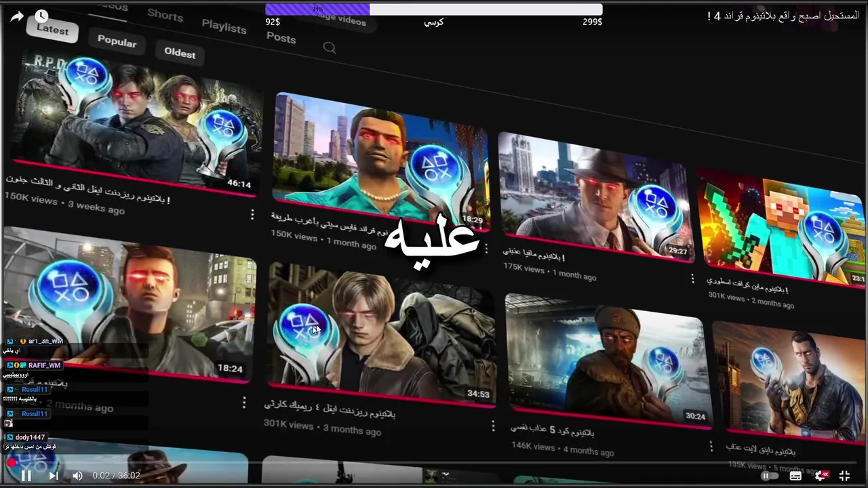Open more options for Resident Evil 4 video

point(493,426)
